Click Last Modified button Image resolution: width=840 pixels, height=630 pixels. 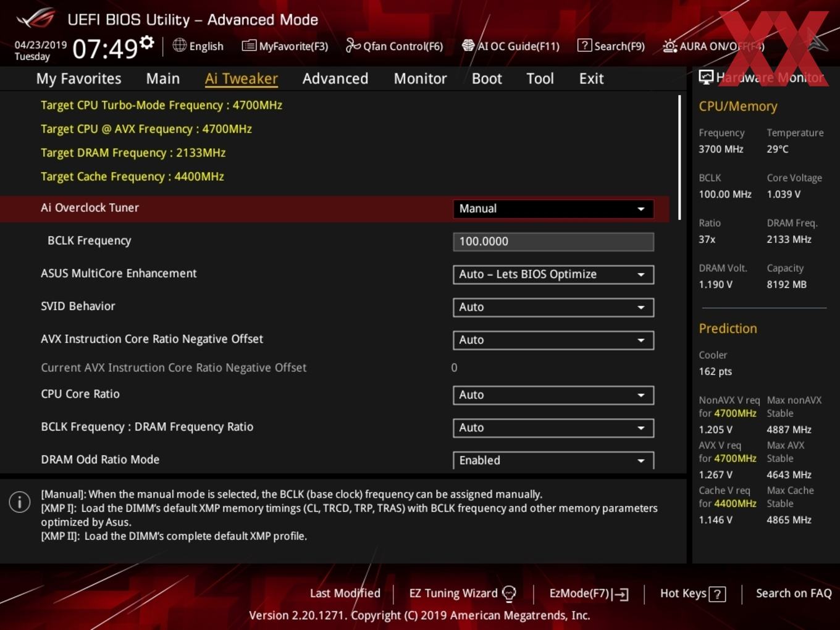(x=345, y=593)
